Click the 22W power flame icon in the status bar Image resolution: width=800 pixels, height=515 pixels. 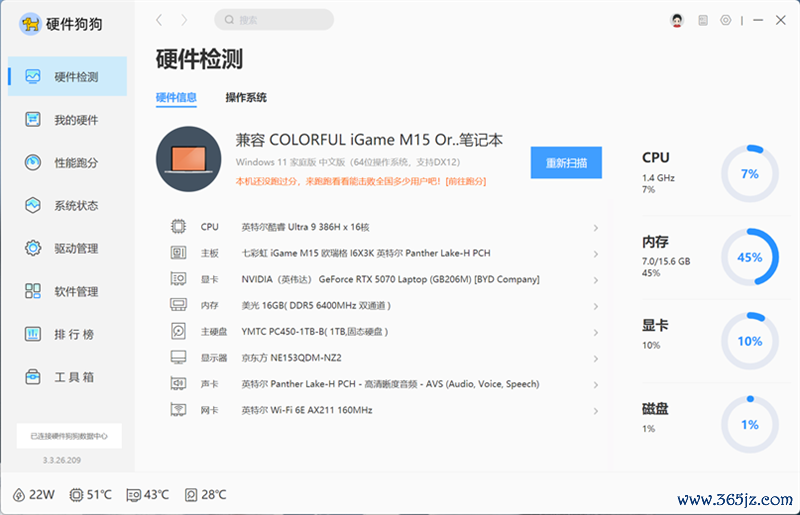[x=19, y=495]
